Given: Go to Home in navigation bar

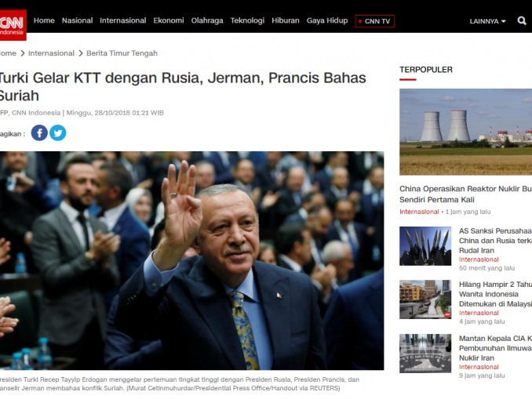Looking at the screenshot, I should (44, 20).
